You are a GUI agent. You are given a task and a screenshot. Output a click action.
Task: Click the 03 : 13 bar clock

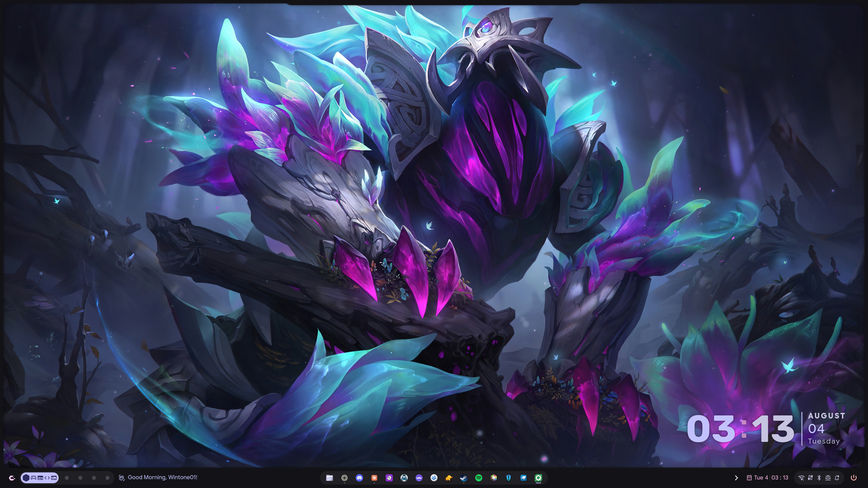[780, 477]
